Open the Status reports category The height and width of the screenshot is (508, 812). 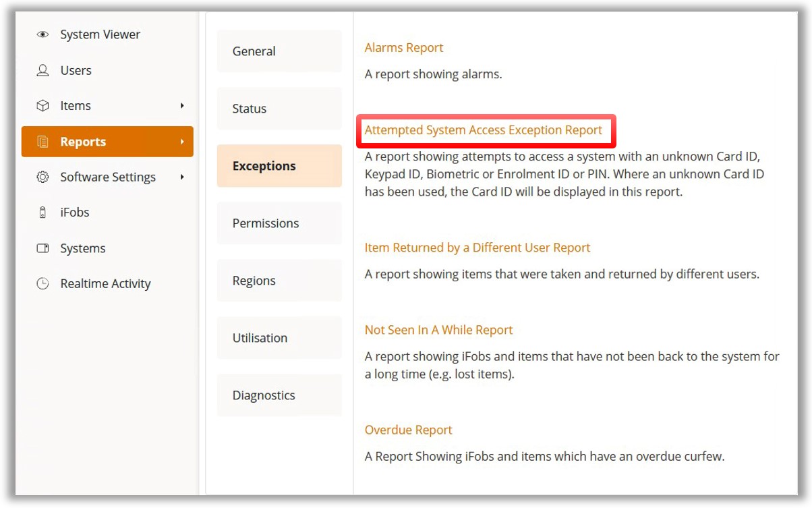pos(279,109)
